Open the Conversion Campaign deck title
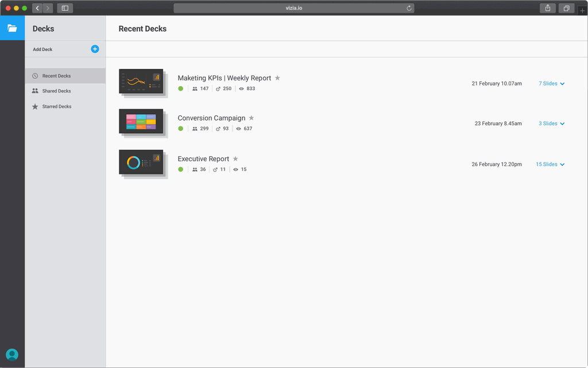This screenshot has height=368, width=588. click(x=211, y=118)
